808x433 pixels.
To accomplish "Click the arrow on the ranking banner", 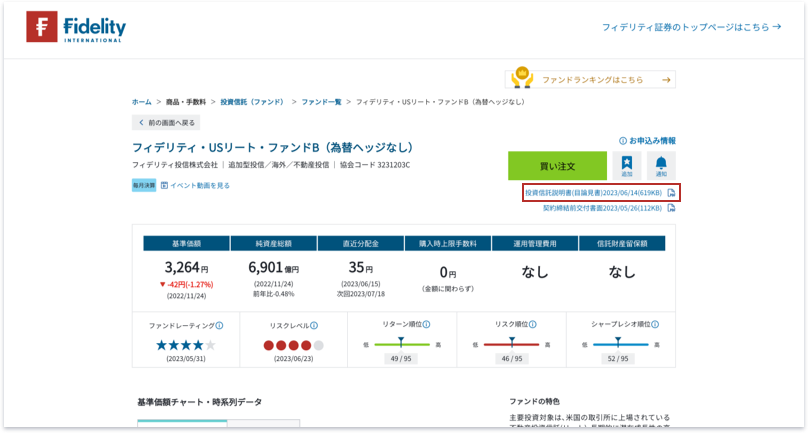I will 666,80.
